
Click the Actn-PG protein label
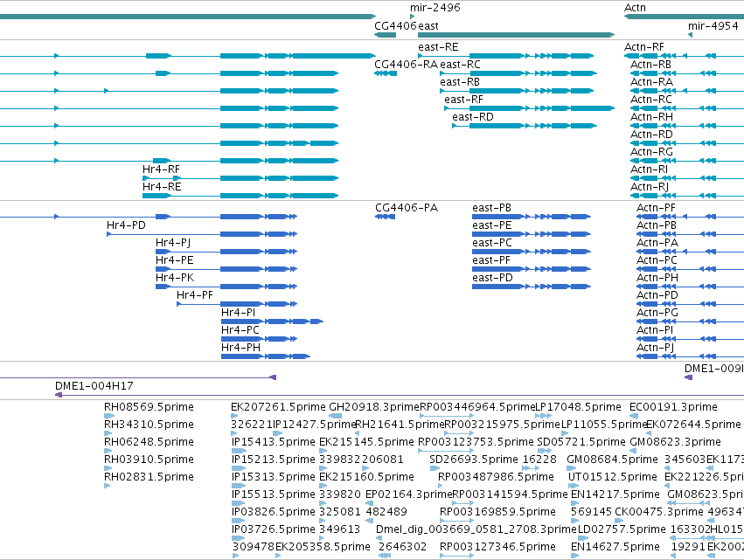(657, 314)
